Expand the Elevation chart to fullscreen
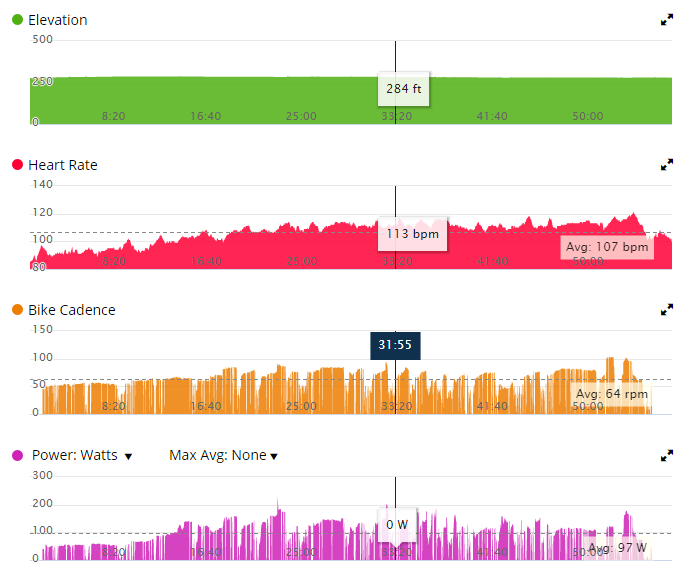This screenshot has width=683, height=569. (x=667, y=20)
